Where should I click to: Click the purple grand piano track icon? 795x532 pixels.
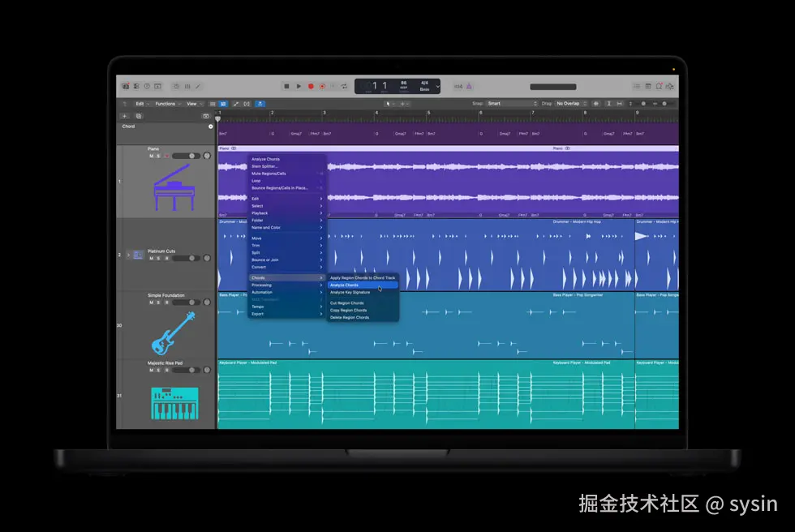174,187
